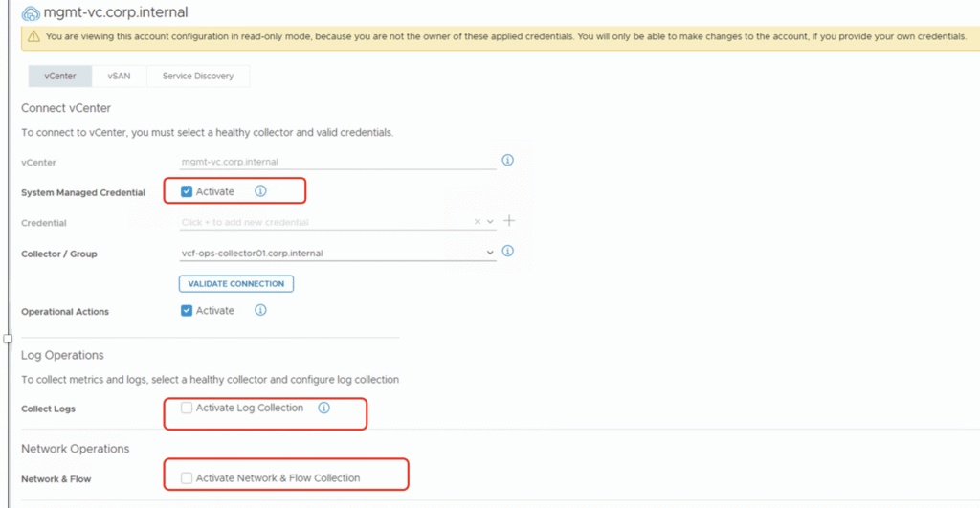The height and width of the screenshot is (508, 980).
Task: Enable Activate Network & Flow Collection
Action: [x=187, y=477]
